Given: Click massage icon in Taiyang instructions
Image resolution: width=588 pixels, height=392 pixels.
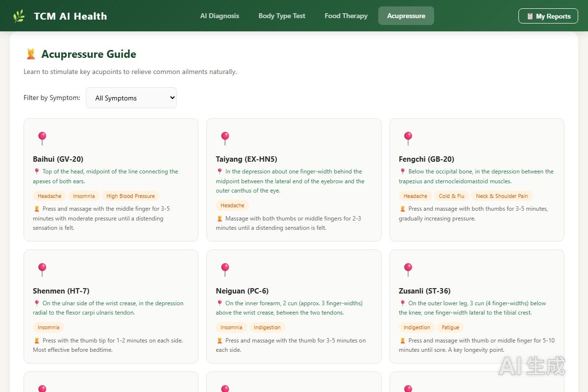Looking at the screenshot, I should [x=219, y=219].
